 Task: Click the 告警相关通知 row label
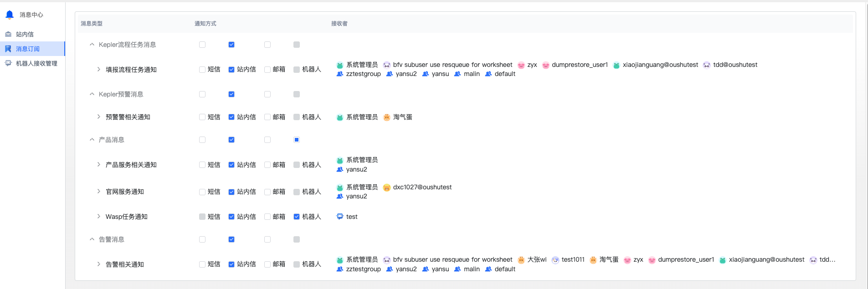pos(125,264)
